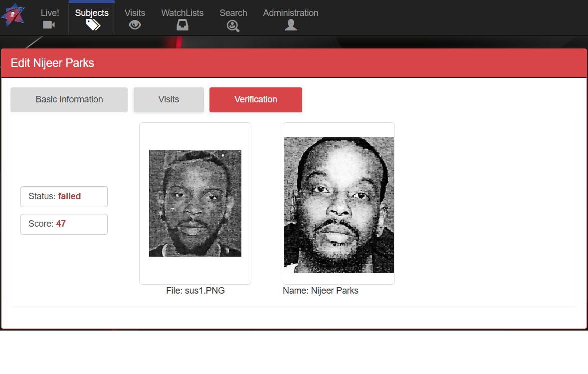Click the Edit Nijeer Parks header title
Screen dimensions: 588x374
pos(52,63)
